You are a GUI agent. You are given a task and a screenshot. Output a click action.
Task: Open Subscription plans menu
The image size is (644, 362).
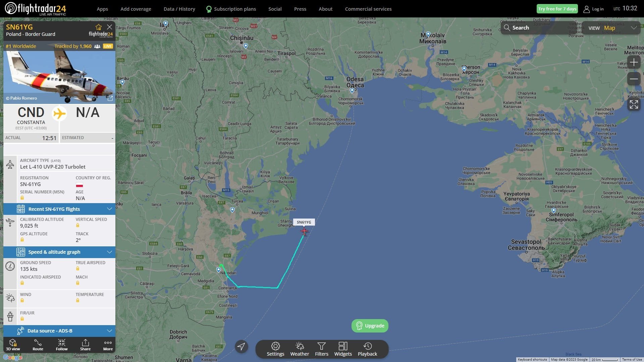coord(231,9)
